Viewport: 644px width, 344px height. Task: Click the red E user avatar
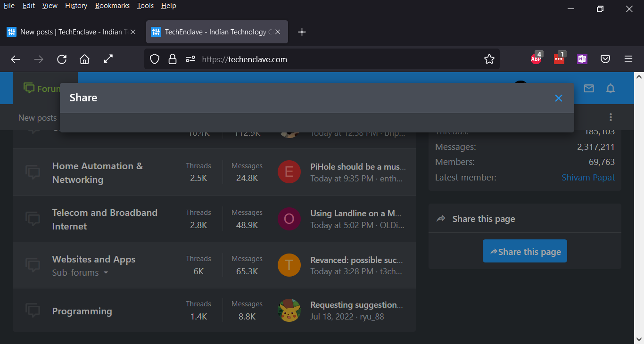289,172
